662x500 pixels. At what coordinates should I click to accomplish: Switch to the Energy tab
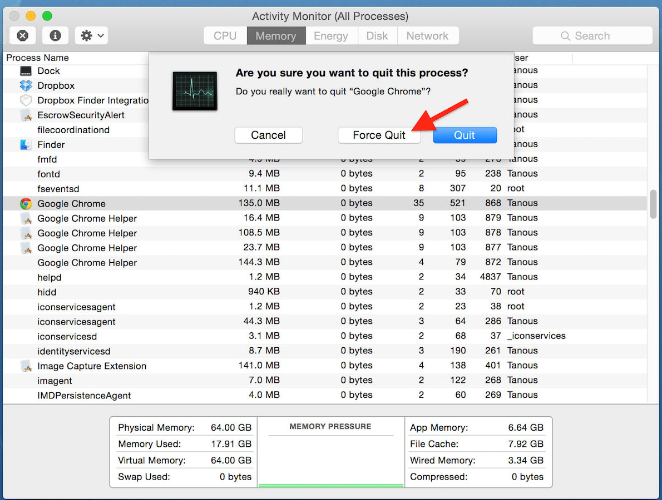(331, 36)
